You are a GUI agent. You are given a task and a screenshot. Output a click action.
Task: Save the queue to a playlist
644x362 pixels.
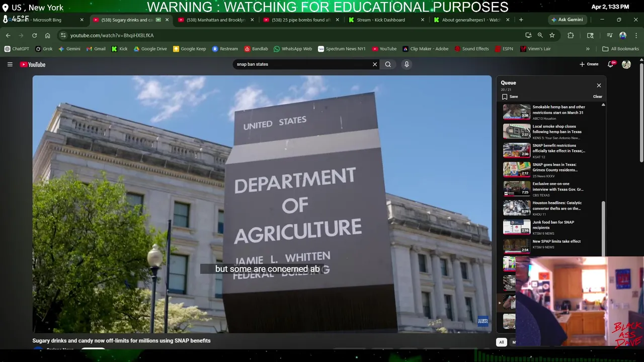tap(510, 97)
